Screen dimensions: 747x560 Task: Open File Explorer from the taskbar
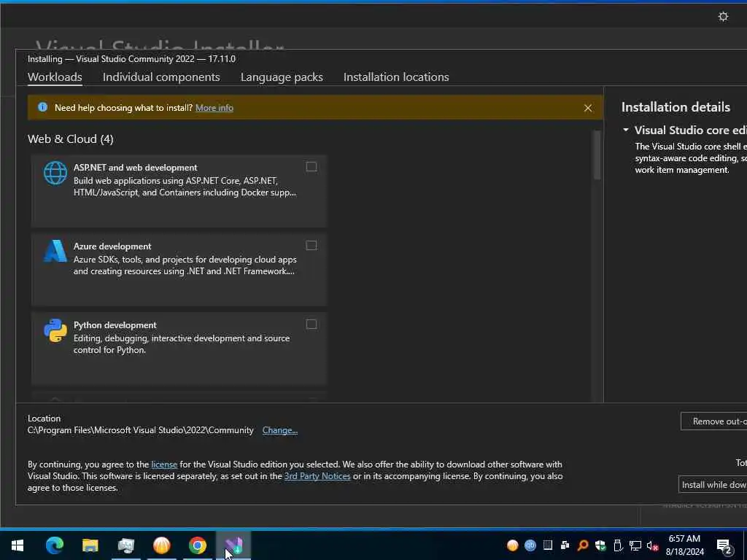pos(90,545)
